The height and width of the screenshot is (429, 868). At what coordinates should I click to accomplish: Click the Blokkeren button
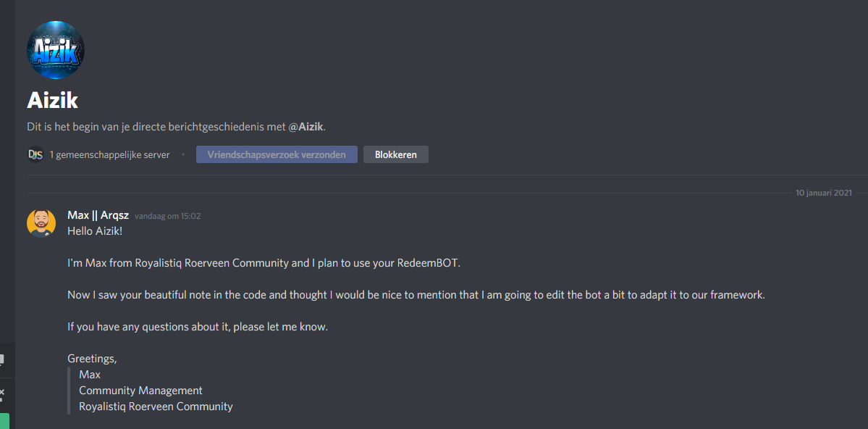coord(395,154)
